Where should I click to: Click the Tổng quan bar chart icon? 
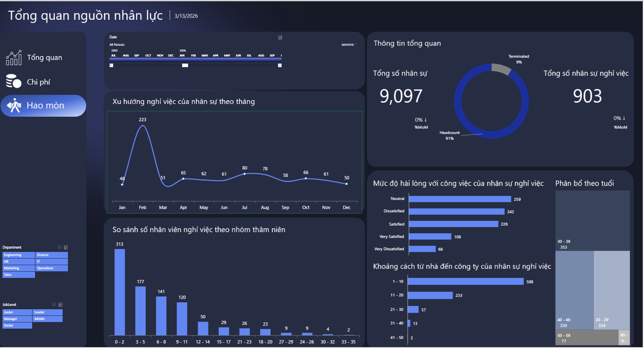[x=14, y=58]
